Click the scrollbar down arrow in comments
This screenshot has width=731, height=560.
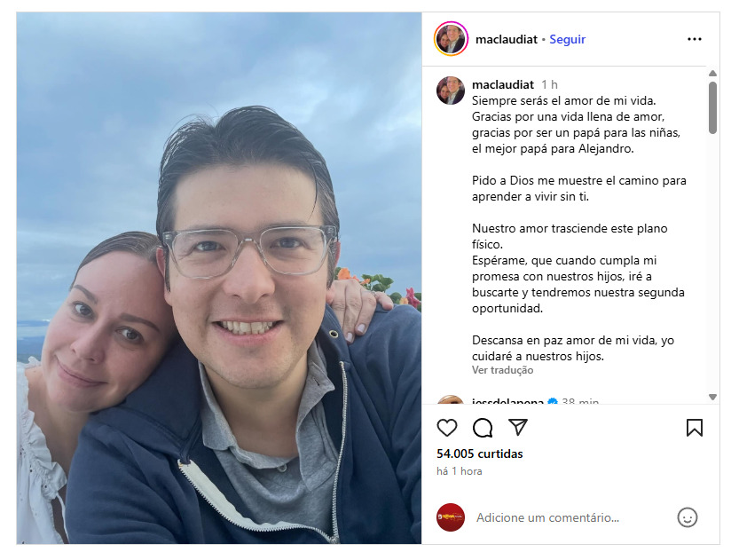coord(712,397)
